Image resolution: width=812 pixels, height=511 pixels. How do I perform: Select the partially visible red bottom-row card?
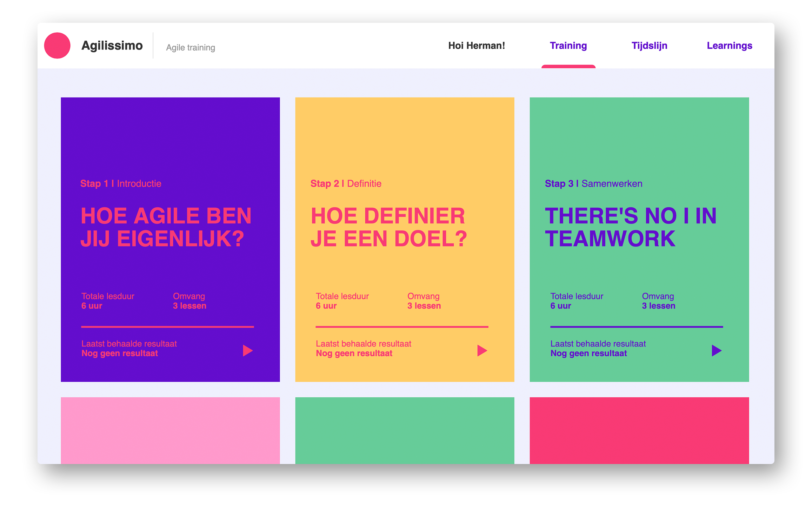tap(639, 430)
